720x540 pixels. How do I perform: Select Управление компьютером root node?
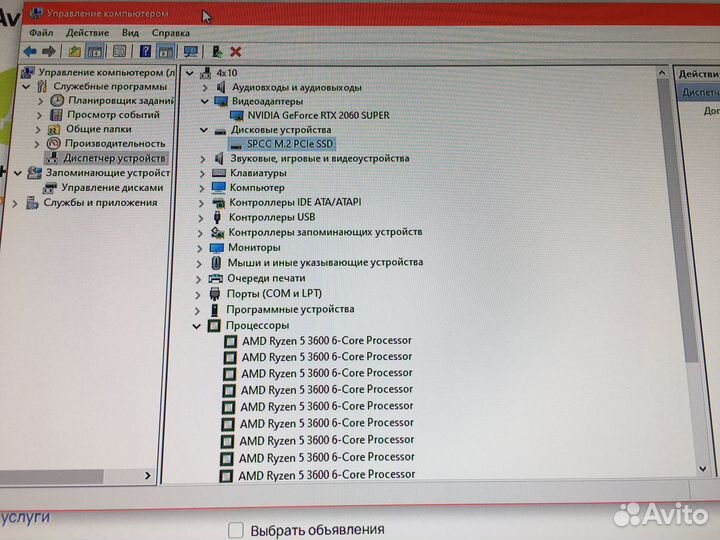pyautogui.click(x=107, y=72)
